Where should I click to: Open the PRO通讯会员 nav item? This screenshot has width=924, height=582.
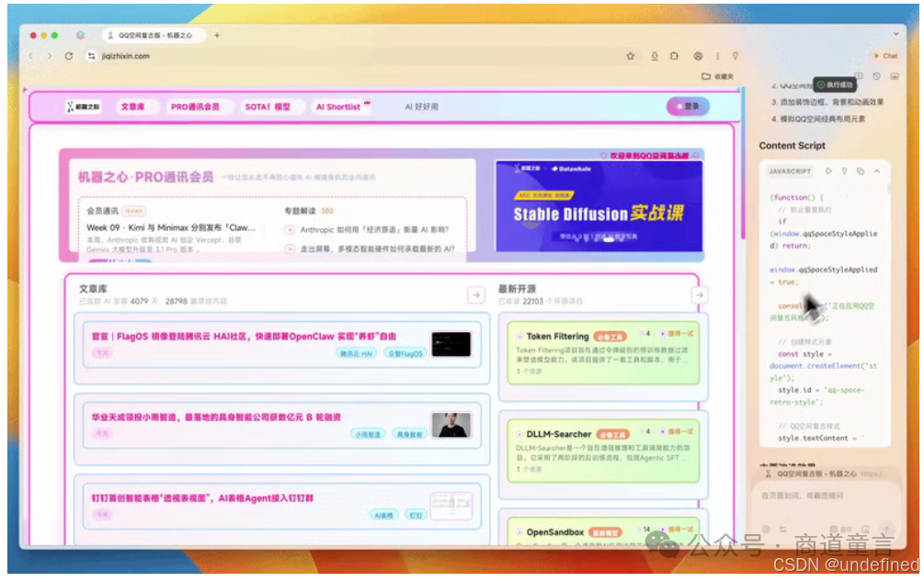(x=195, y=107)
